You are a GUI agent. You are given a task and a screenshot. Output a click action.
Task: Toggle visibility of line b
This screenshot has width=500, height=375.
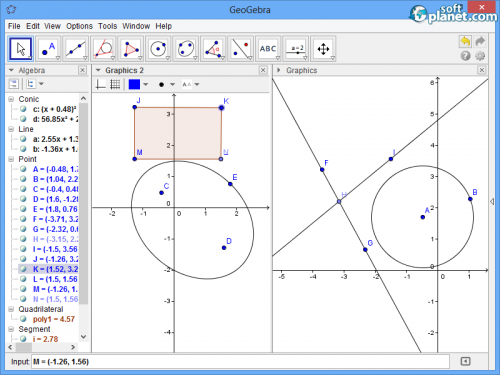point(23,149)
